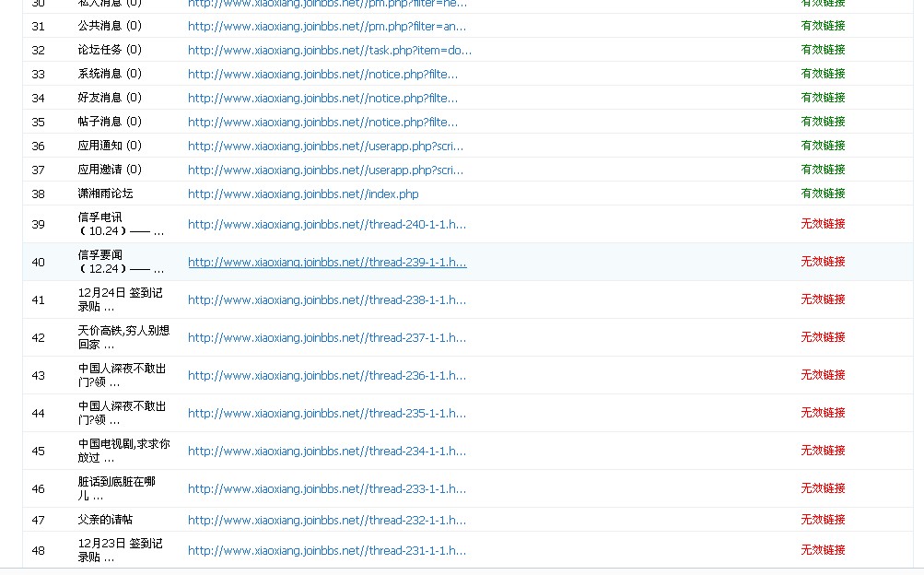Open the notice.php link in row 34

pyautogui.click(x=323, y=99)
